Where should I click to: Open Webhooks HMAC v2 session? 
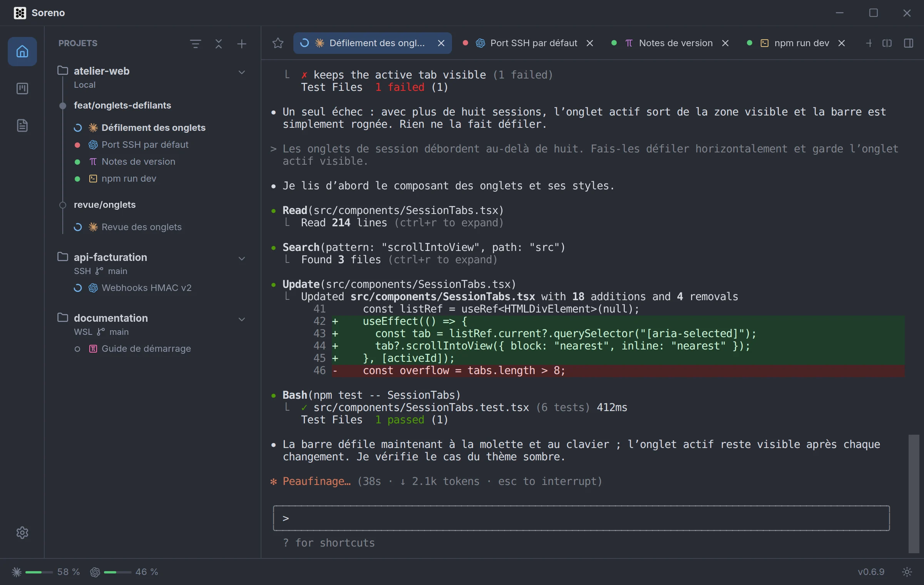(x=146, y=288)
